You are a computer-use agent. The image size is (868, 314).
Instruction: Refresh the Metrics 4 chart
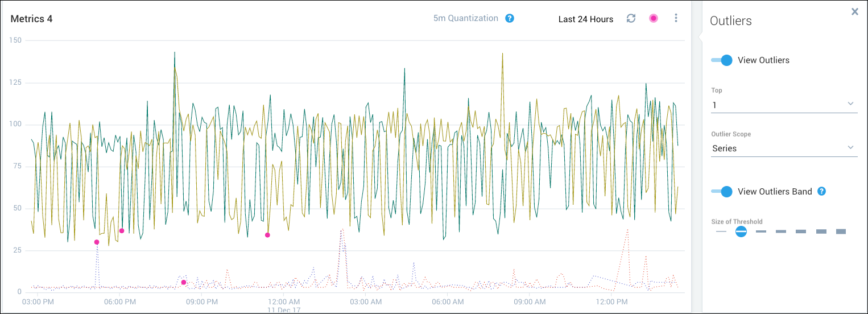pos(631,18)
